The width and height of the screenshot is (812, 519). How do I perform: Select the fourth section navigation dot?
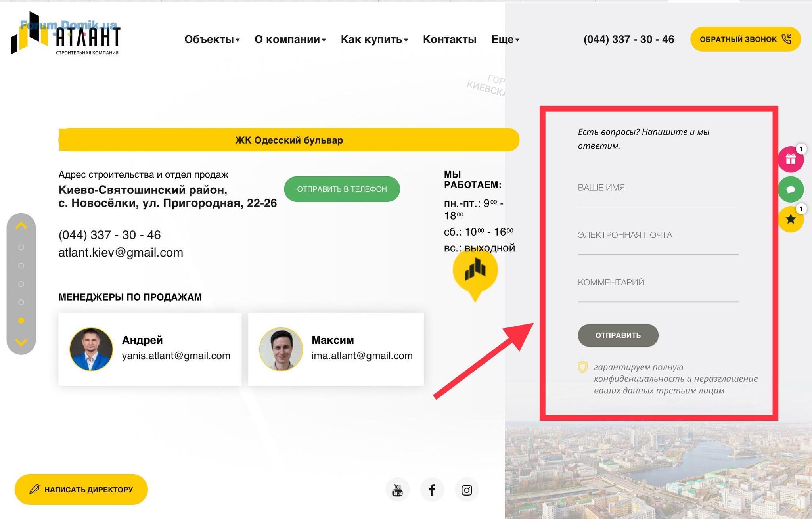pyautogui.click(x=21, y=302)
